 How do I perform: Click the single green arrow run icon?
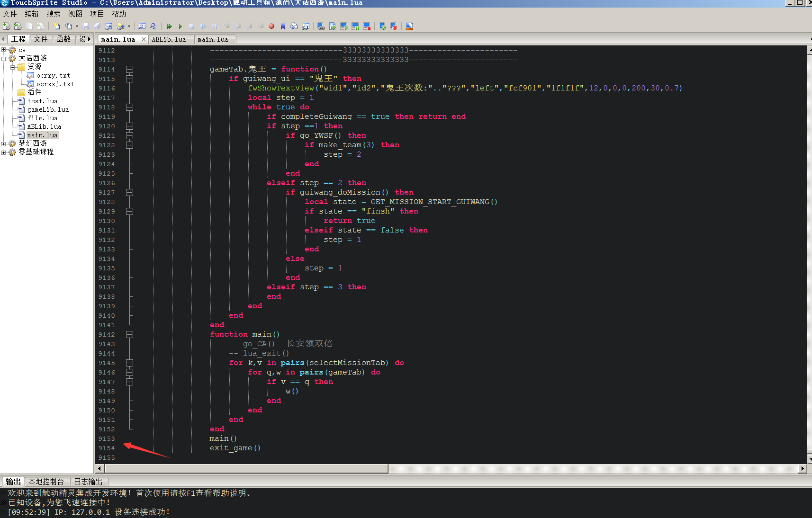pyautogui.click(x=180, y=26)
